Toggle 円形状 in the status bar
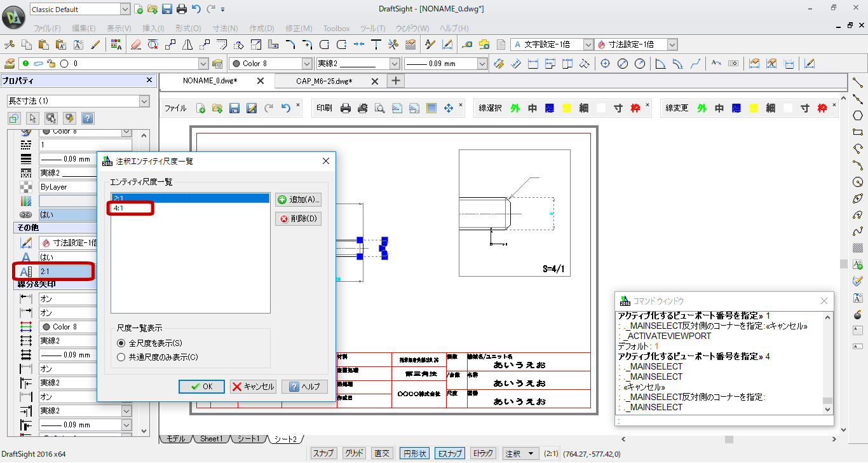 click(x=414, y=453)
